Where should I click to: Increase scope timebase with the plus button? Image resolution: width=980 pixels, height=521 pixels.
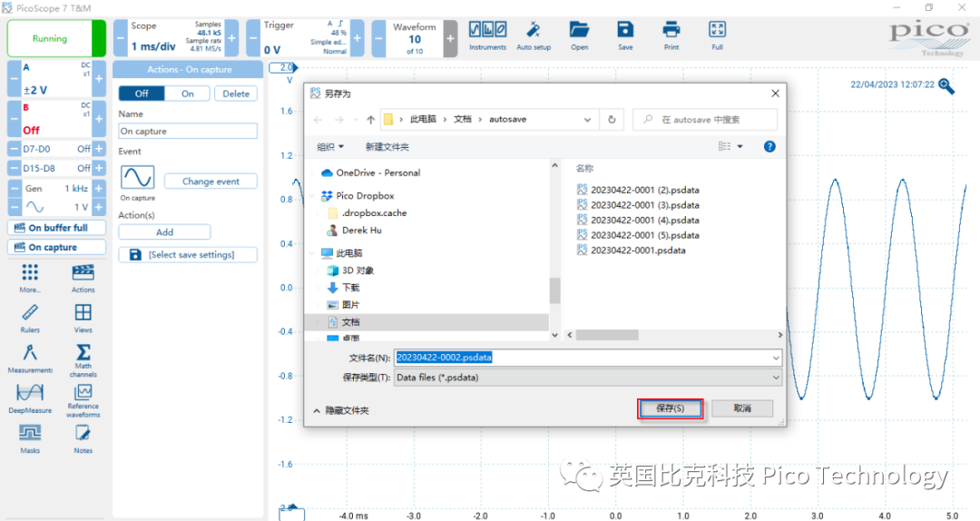point(232,38)
